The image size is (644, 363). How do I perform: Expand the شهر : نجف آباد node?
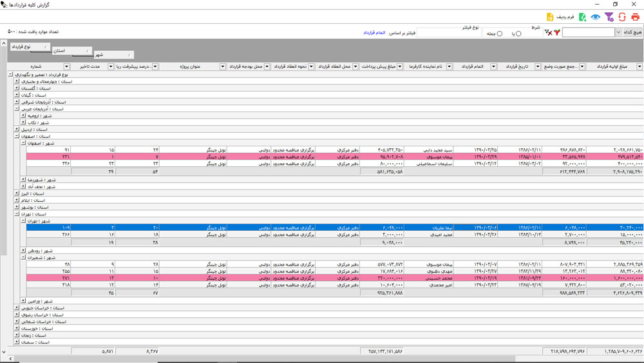(23, 186)
